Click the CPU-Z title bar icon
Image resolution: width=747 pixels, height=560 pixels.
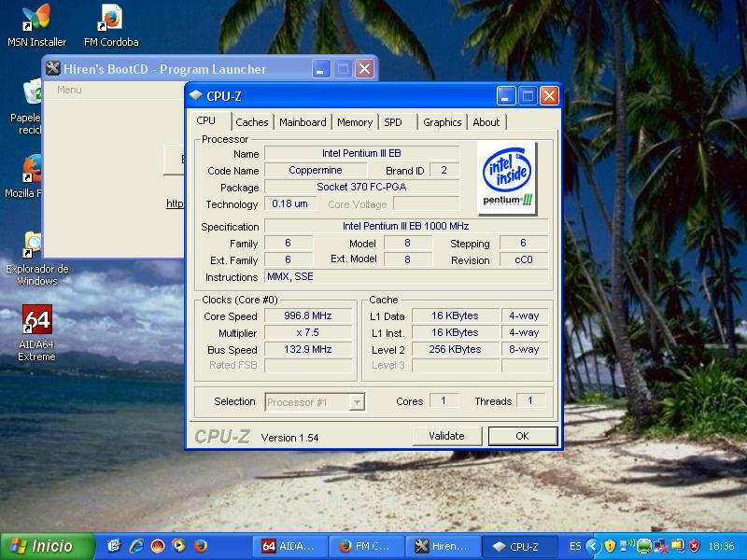(196, 95)
